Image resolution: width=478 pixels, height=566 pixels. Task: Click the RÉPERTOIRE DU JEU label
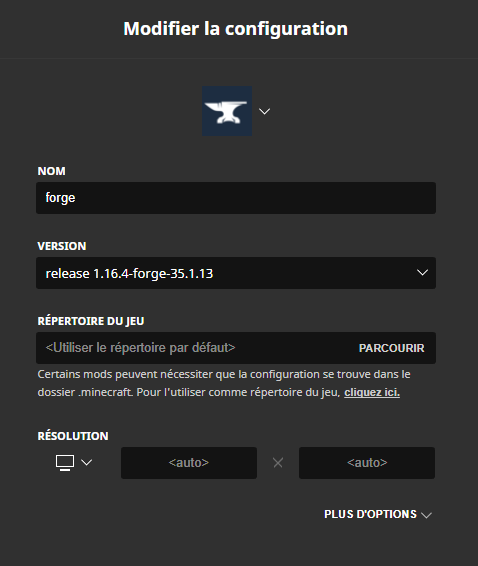pyautogui.click(x=91, y=321)
